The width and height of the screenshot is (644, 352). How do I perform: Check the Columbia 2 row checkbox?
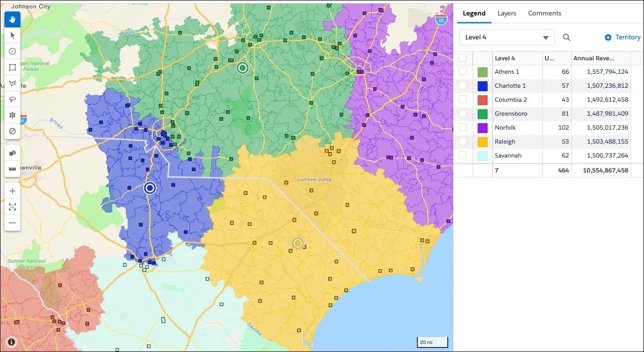pyautogui.click(x=463, y=100)
